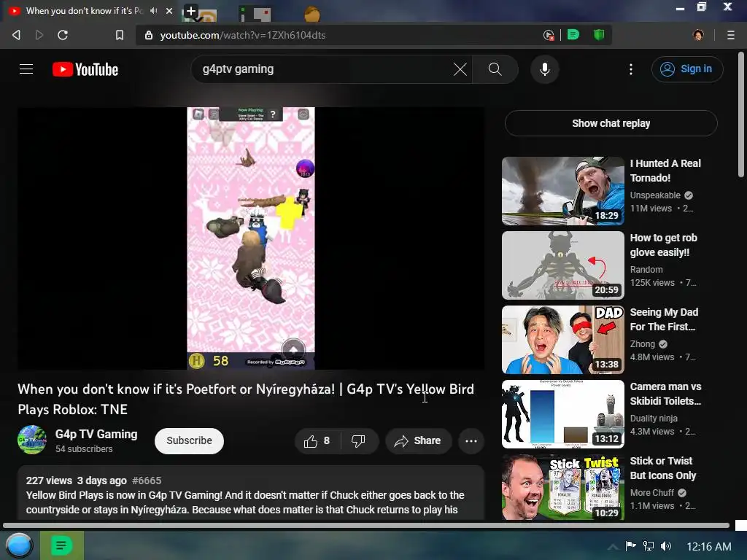
Task: Click the horizontal page scrollbar
Action: [366, 526]
